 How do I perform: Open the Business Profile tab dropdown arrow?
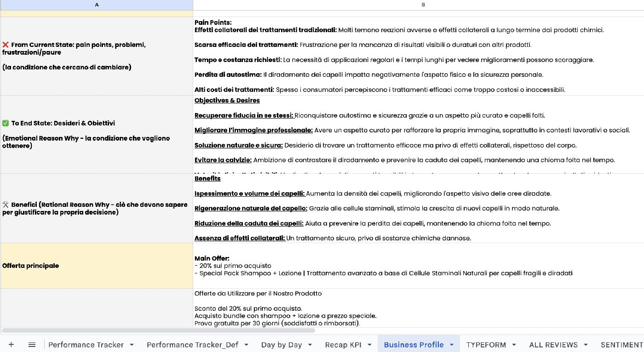[452, 345]
